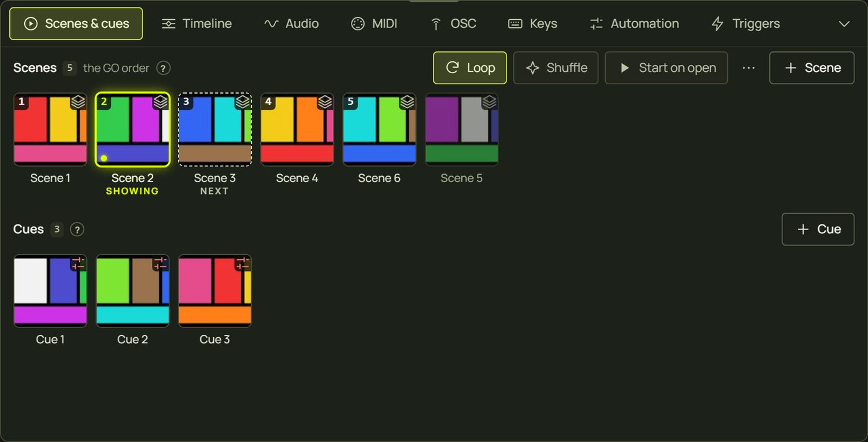Trigger the Cue 1 thumbnail
The height and width of the screenshot is (442, 868).
click(50, 291)
